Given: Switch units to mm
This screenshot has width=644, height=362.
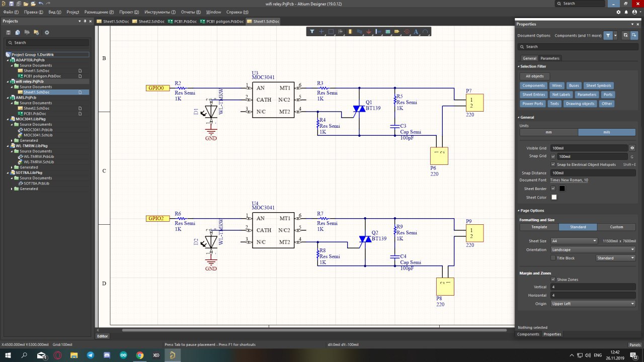Looking at the screenshot, I should tap(548, 132).
